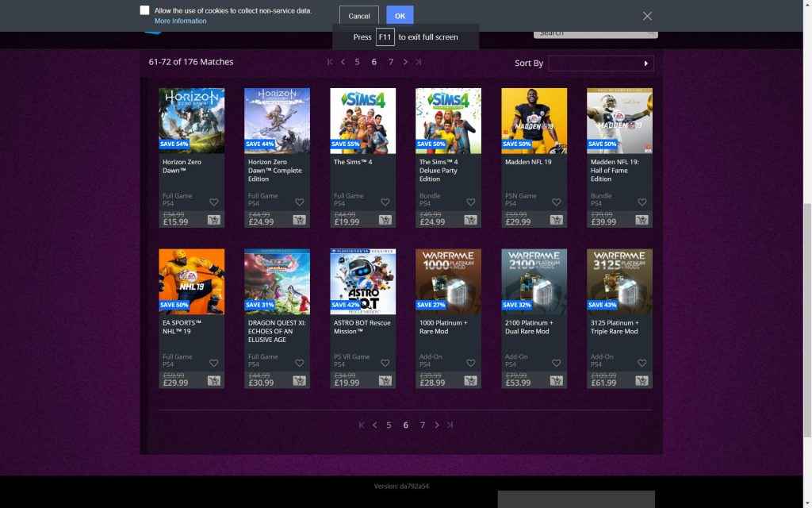Screen dimensions: 812x508
Task: Go to next page in bottom pagination
Action: pyautogui.click(x=437, y=425)
